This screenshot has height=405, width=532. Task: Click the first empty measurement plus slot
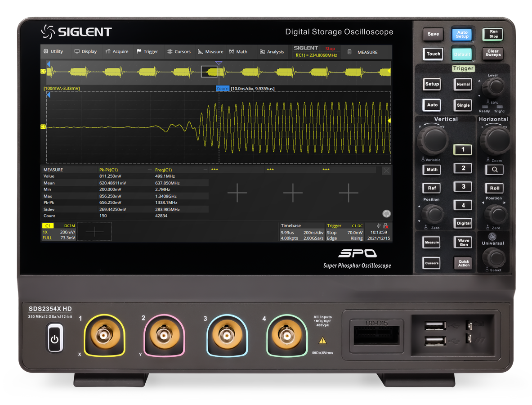tap(237, 193)
